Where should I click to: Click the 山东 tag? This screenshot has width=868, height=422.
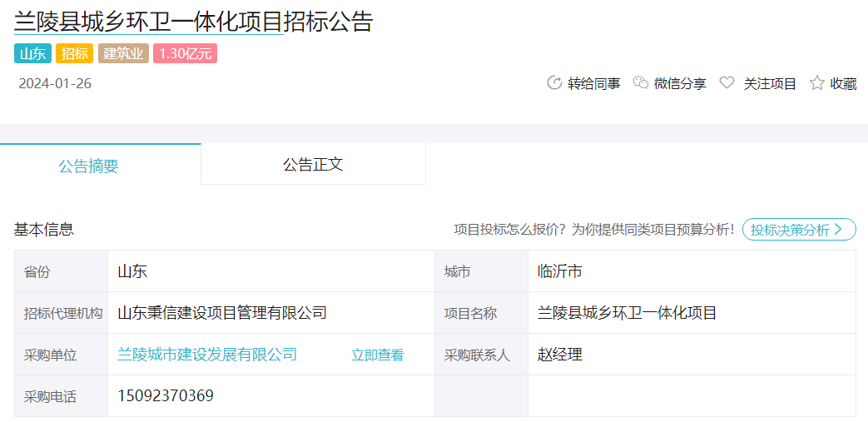click(32, 54)
